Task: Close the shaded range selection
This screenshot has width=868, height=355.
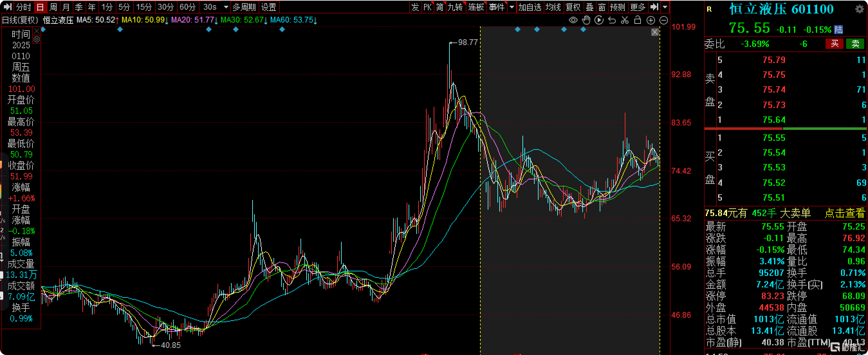Action: pos(655,32)
